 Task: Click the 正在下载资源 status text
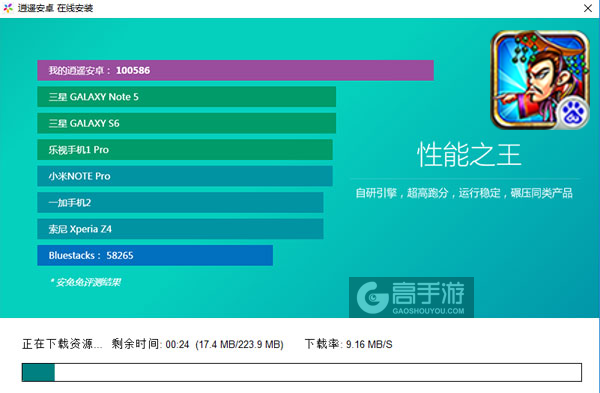point(62,344)
